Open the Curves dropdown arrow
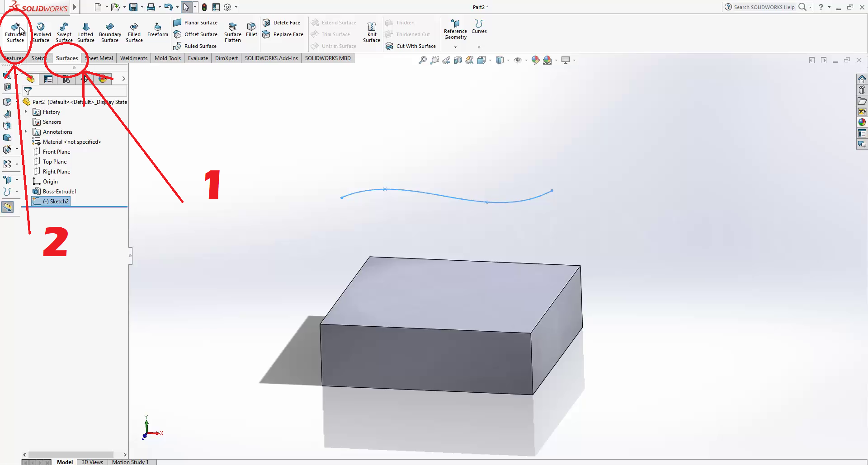 point(479,47)
